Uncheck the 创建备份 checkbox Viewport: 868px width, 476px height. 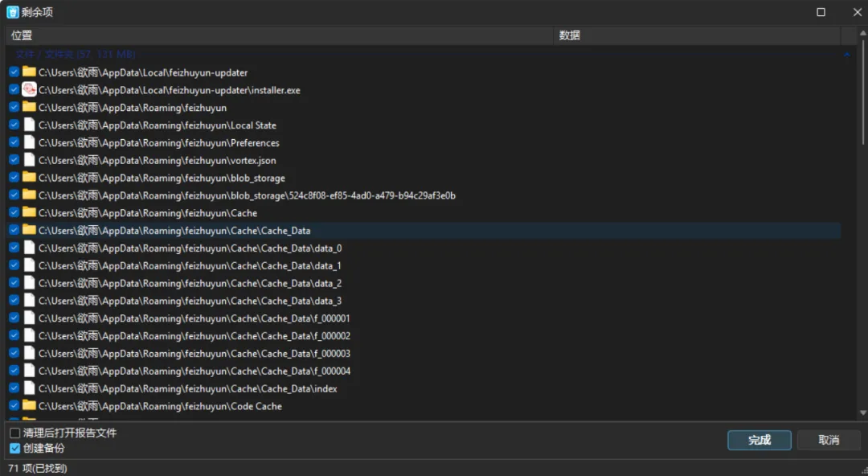14,448
